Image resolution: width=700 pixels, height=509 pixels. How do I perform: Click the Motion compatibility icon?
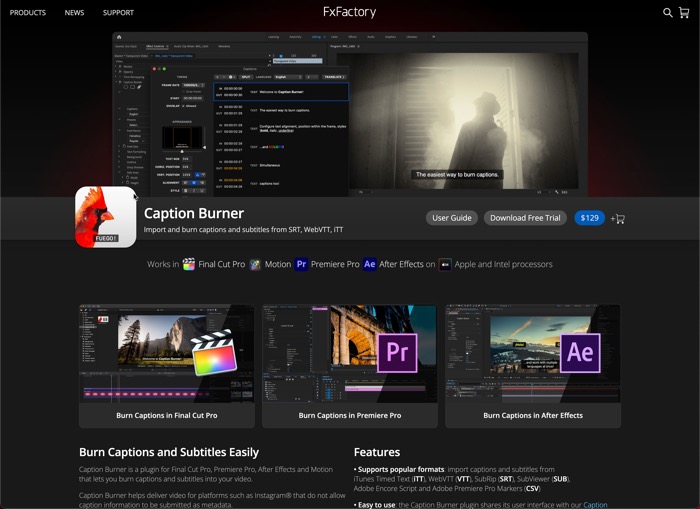[255, 264]
